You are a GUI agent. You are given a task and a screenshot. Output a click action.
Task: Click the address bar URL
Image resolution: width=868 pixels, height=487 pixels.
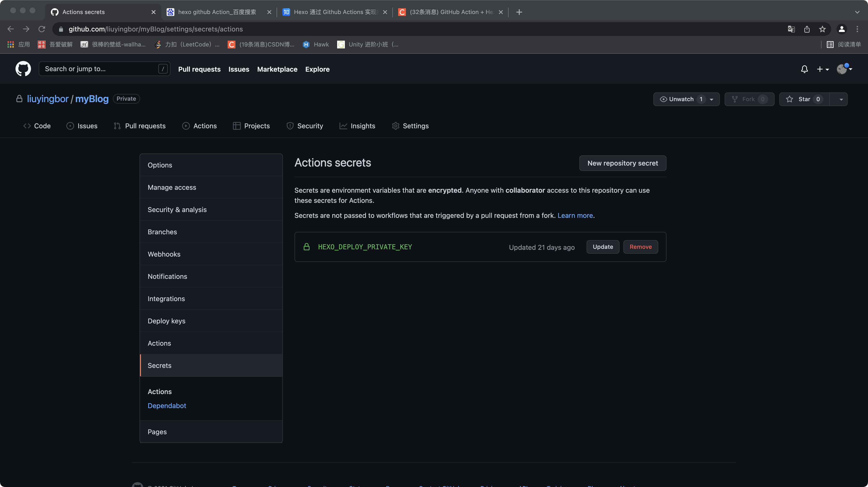pyautogui.click(x=156, y=29)
